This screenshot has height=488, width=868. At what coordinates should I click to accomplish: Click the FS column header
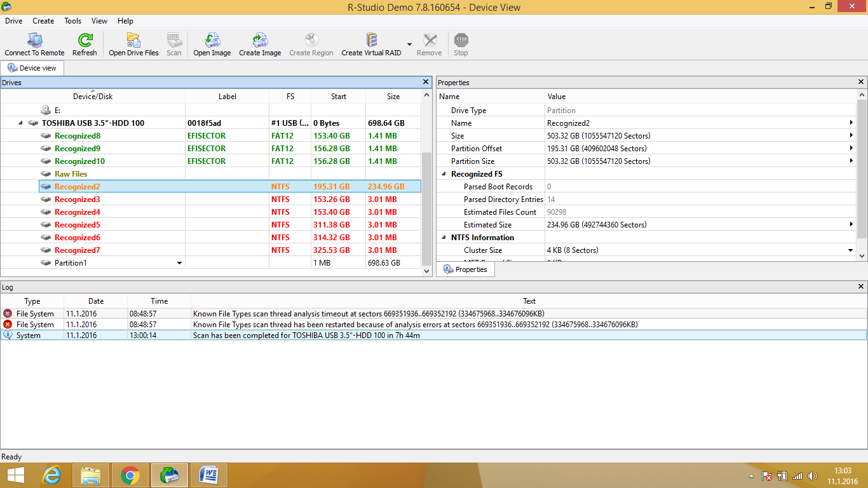[x=290, y=96]
